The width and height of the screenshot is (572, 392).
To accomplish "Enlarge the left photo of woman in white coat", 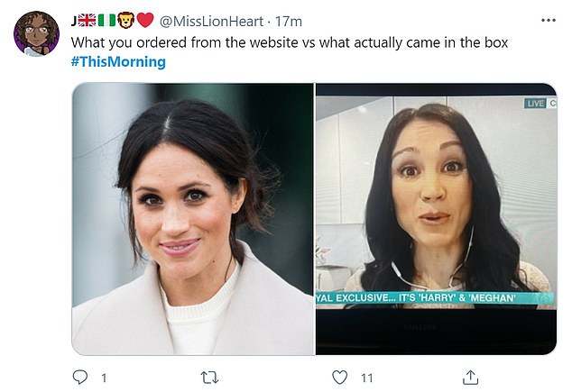I will 193,218.
